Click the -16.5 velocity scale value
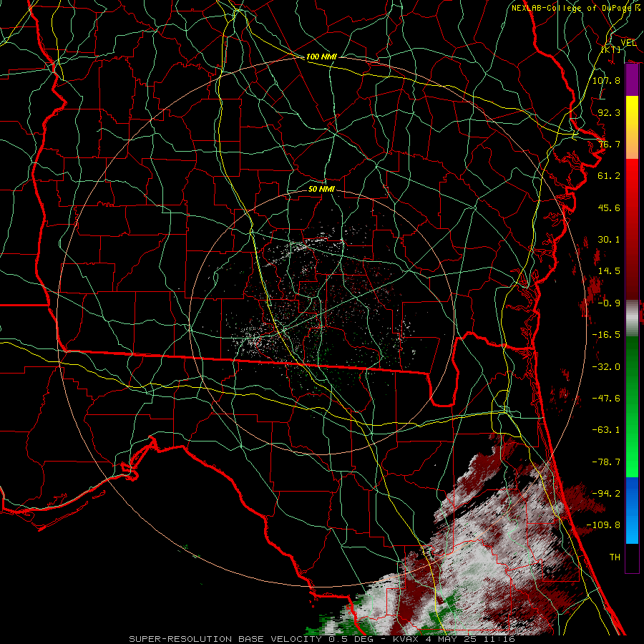 pyautogui.click(x=606, y=335)
